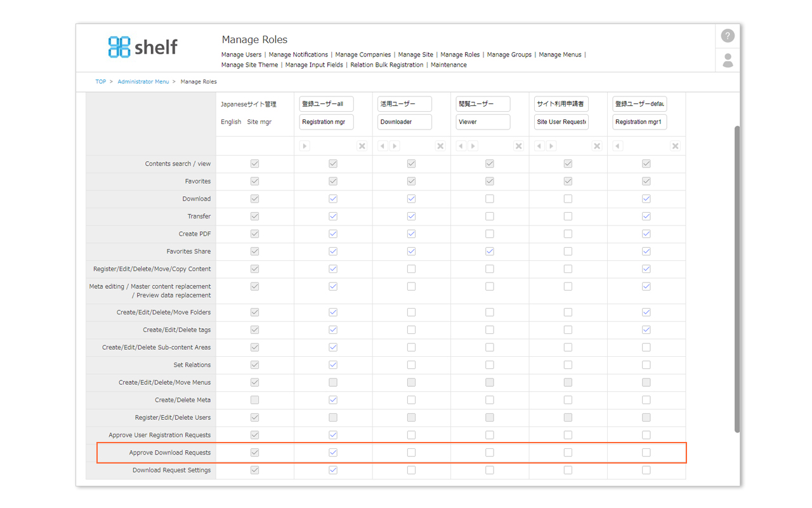Screen dimensions: 812x508
Task: Move Viewer role column left
Action: (461, 146)
